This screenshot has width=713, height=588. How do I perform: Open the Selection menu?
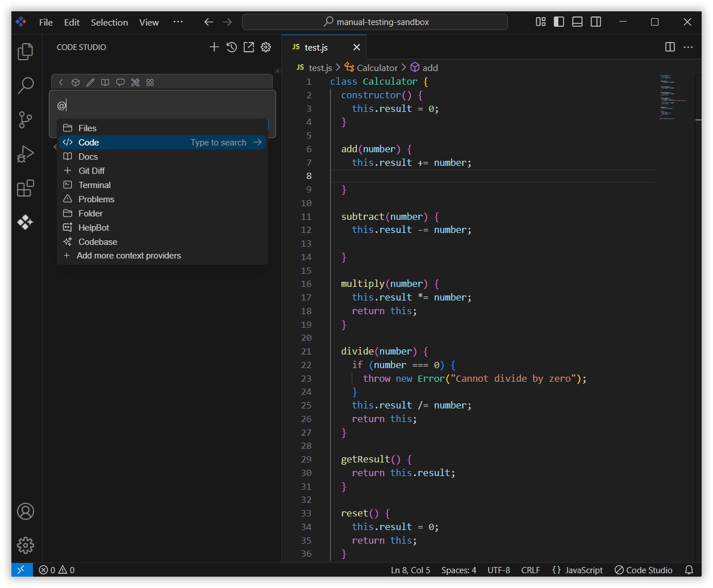(109, 22)
